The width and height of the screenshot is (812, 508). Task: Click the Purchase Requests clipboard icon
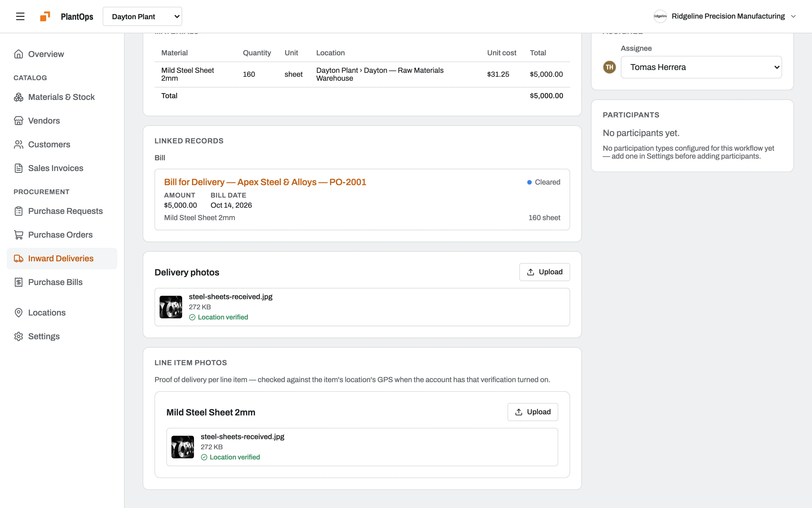pos(18,211)
